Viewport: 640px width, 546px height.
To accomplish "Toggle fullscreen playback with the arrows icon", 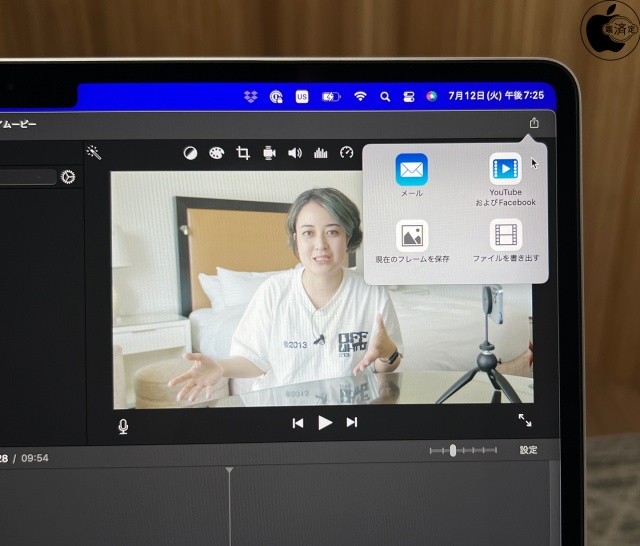I will click(525, 421).
